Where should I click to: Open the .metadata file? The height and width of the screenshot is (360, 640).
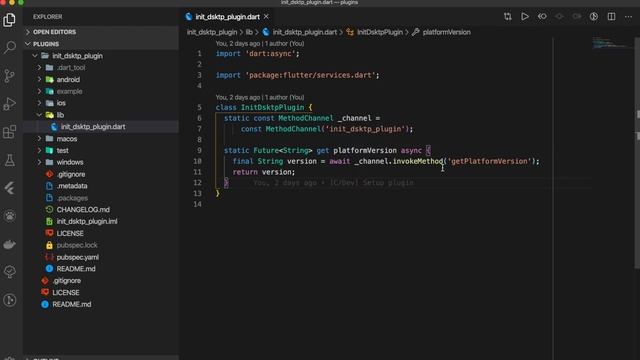click(x=100, y=186)
